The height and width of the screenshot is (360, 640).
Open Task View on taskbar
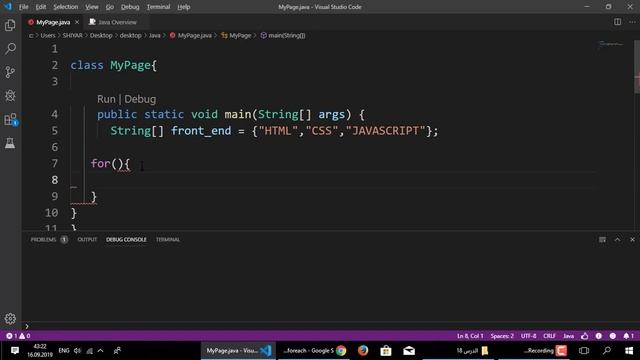(584, 351)
